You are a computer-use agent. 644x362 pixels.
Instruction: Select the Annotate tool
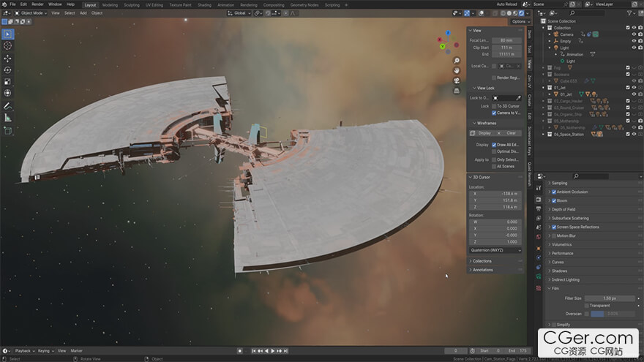click(8, 106)
